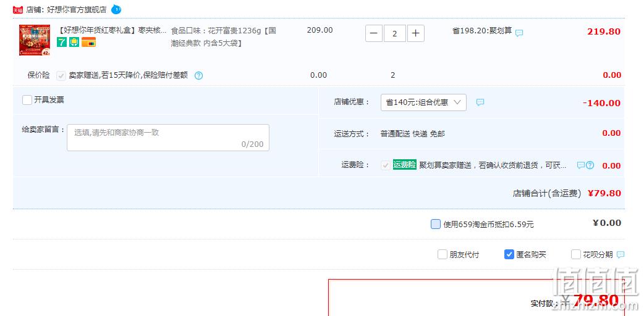Image resolution: width=644 pixels, height=316 pixels.
Task: Click the green 7-day return badge
Action: pyautogui.click(x=62, y=42)
